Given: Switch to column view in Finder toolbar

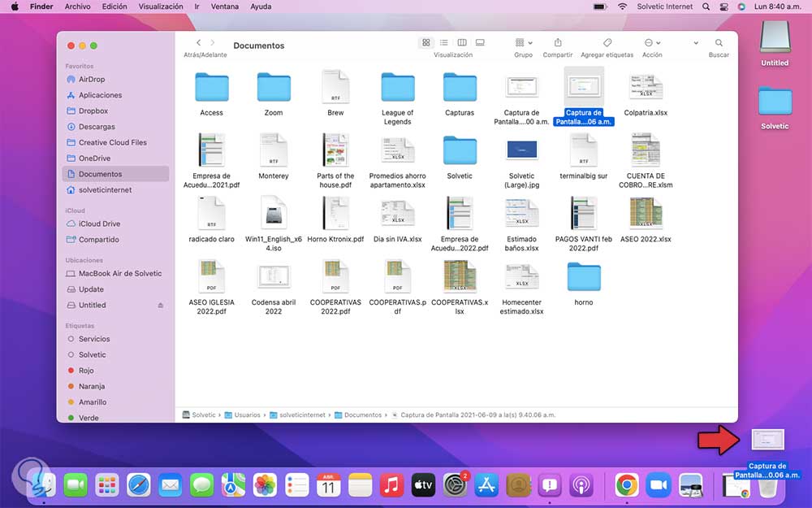Looking at the screenshot, I should (x=462, y=42).
